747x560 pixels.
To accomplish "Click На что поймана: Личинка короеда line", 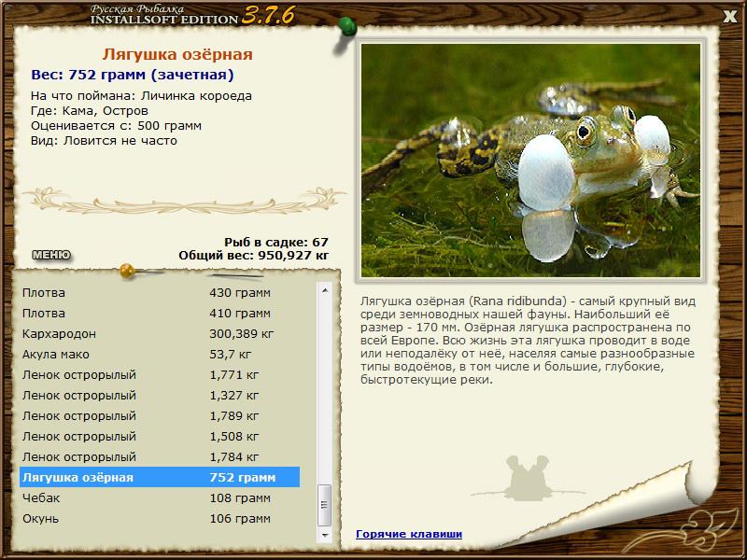I will point(141,96).
